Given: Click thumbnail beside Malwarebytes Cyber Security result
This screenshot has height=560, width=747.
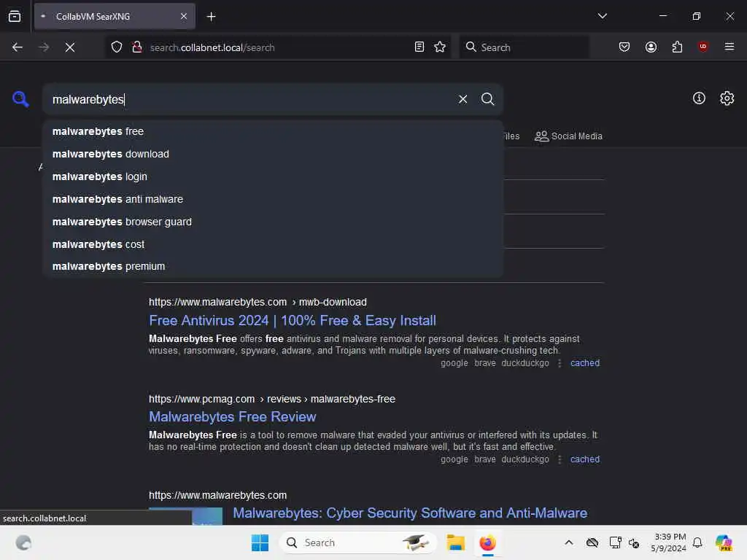Looking at the screenshot, I should point(186,516).
